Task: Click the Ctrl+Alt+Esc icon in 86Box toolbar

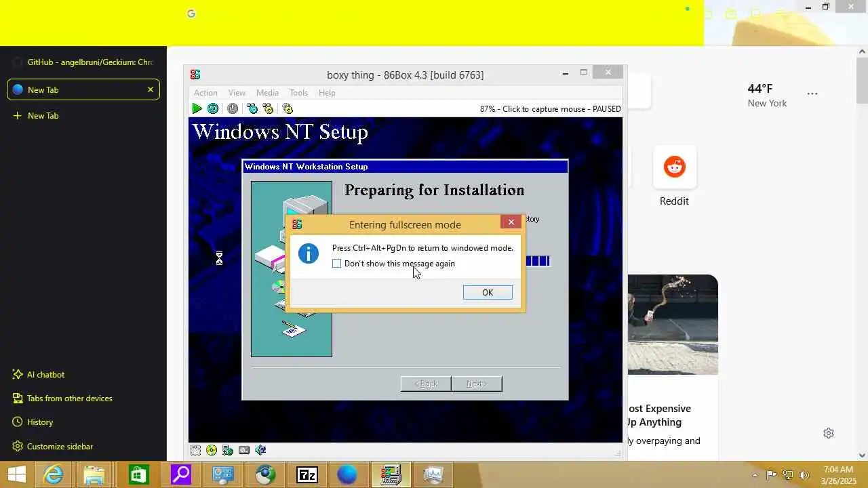Action: click(268, 108)
